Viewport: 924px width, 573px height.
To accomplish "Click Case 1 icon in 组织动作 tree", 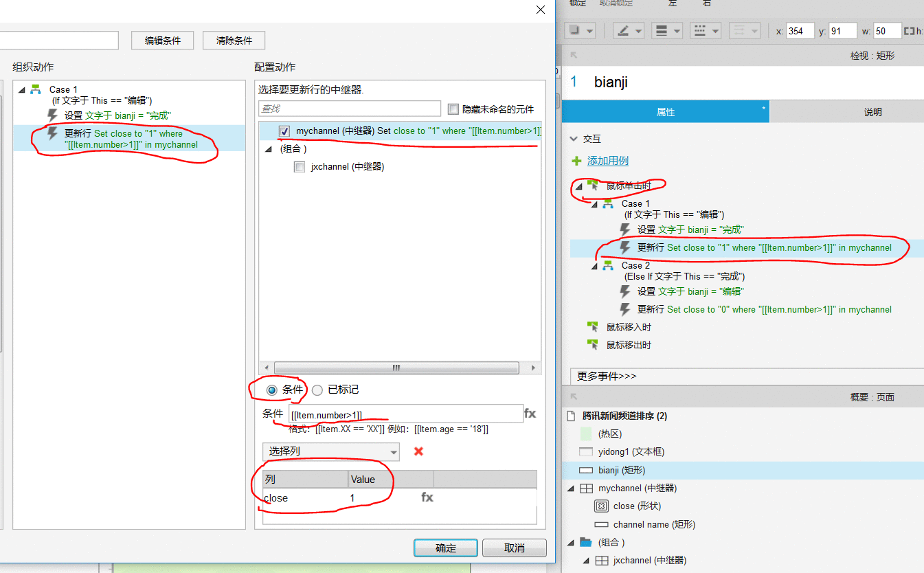I will coord(36,89).
